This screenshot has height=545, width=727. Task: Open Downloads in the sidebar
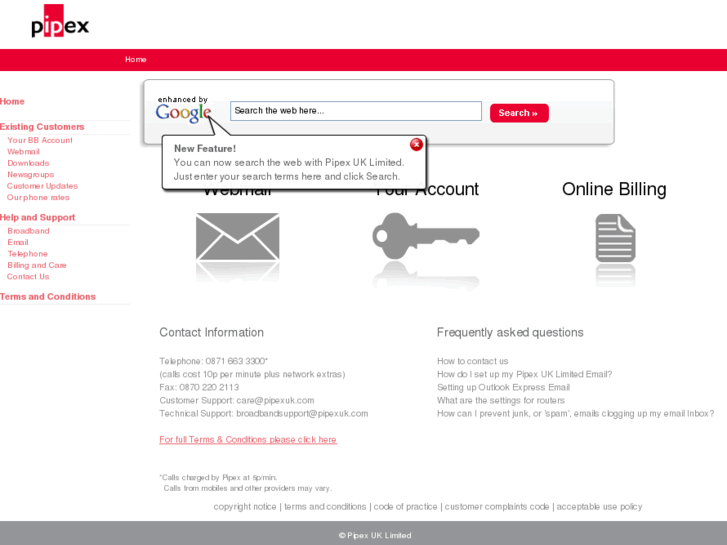pyautogui.click(x=28, y=163)
